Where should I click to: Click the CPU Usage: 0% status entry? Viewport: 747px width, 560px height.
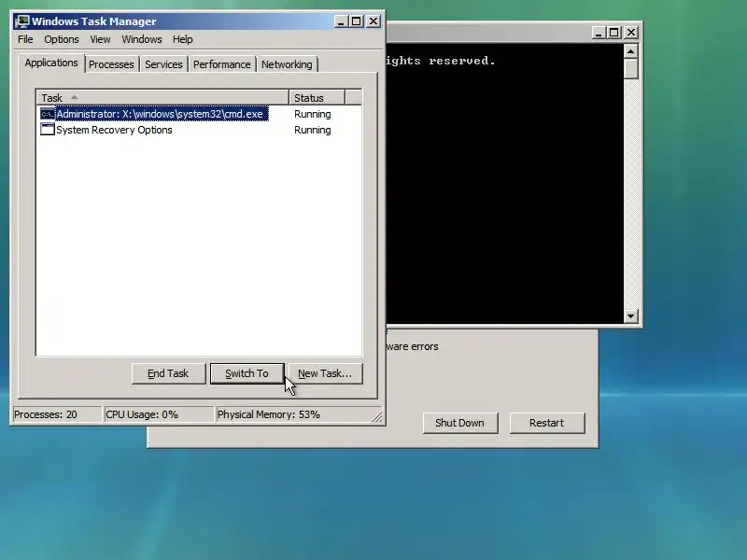coord(159,414)
